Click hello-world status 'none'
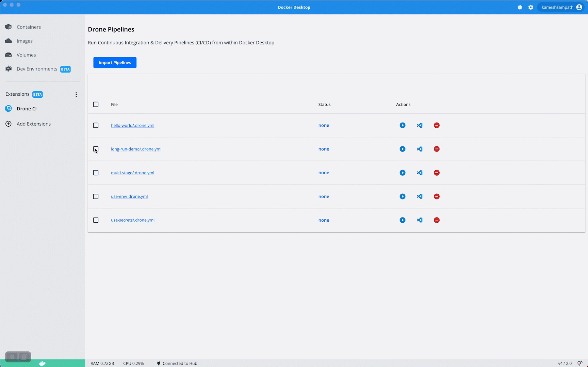This screenshot has width=588, height=367. pos(324,125)
